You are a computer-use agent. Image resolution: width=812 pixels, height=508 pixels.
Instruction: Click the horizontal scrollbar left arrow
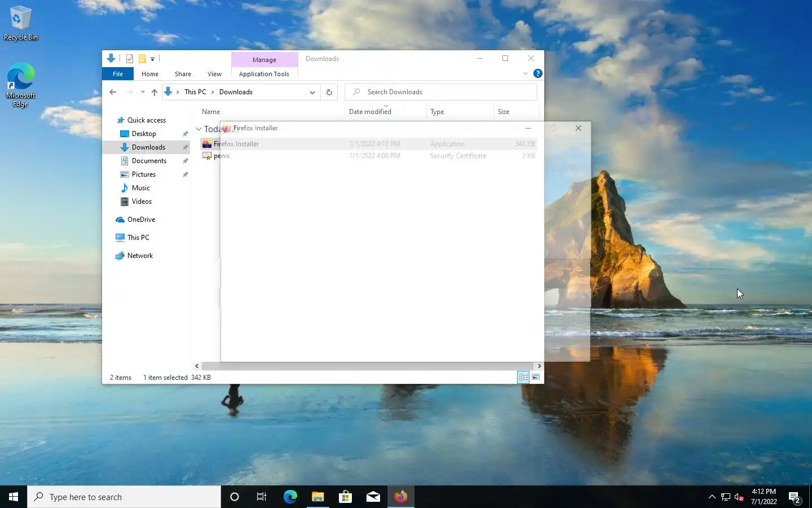point(197,366)
